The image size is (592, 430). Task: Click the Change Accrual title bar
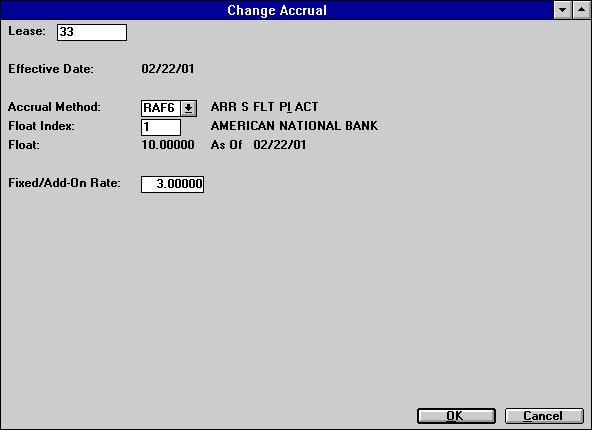tap(277, 10)
